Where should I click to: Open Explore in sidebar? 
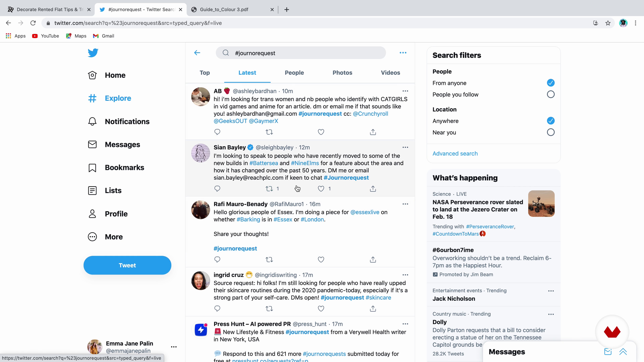coord(109,98)
